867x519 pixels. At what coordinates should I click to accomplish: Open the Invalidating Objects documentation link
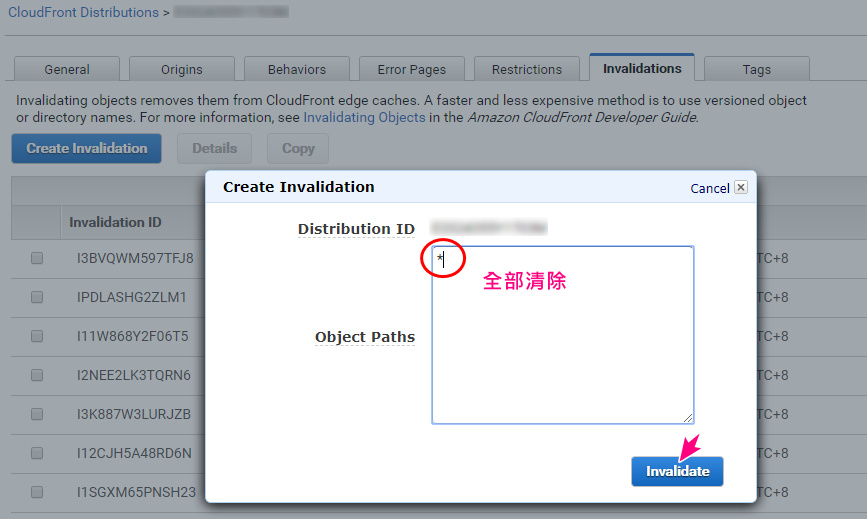coord(364,117)
